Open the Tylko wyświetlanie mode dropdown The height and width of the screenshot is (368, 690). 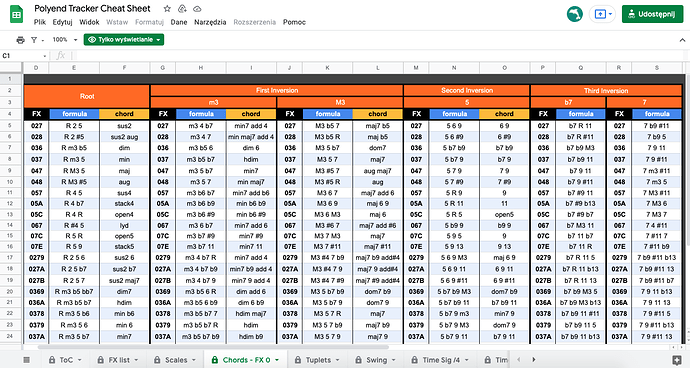[124, 40]
